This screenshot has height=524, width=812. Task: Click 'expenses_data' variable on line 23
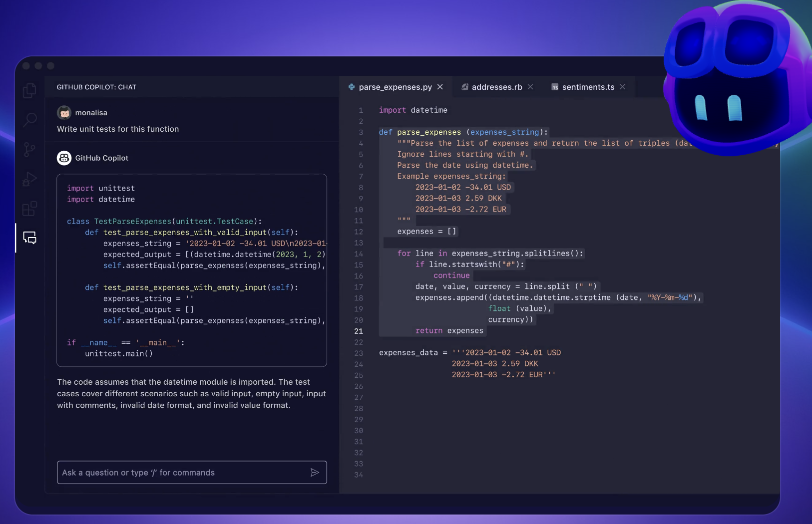(408, 353)
